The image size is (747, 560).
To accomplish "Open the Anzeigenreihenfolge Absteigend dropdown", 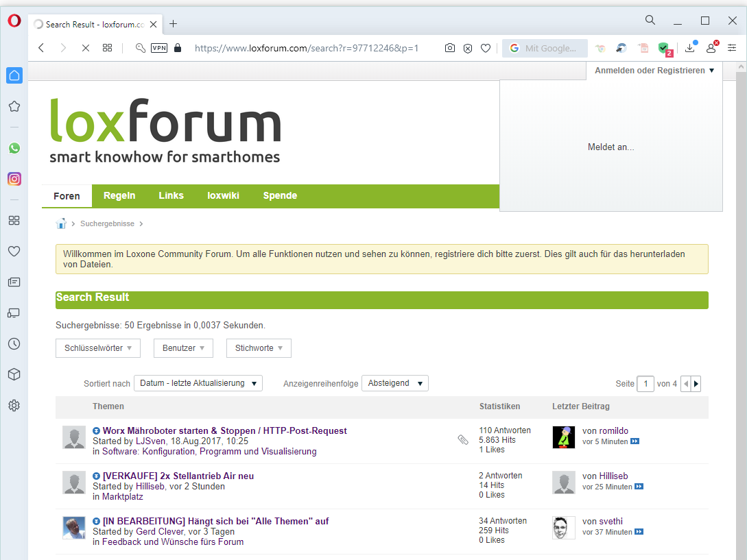I will click(395, 383).
